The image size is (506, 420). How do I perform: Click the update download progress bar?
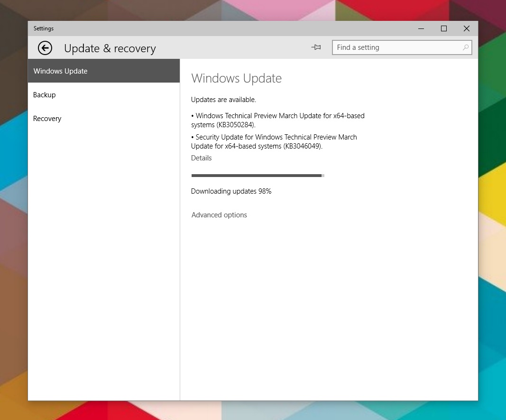coord(258,176)
